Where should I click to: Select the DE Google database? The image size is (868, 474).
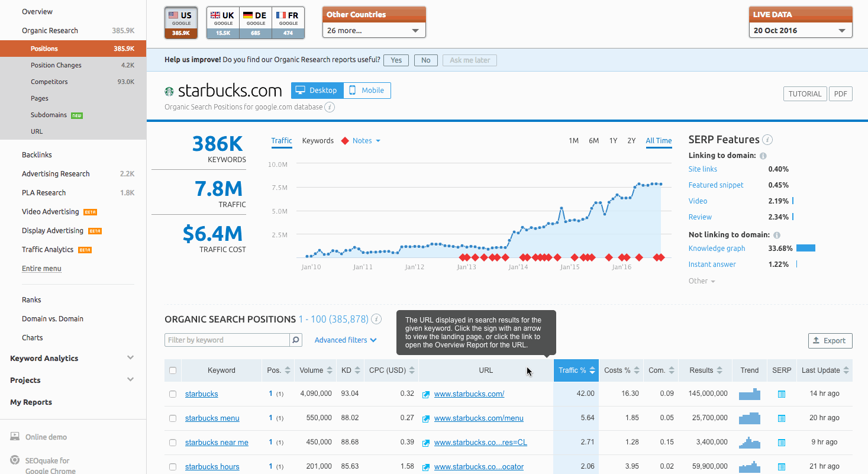pyautogui.click(x=256, y=23)
